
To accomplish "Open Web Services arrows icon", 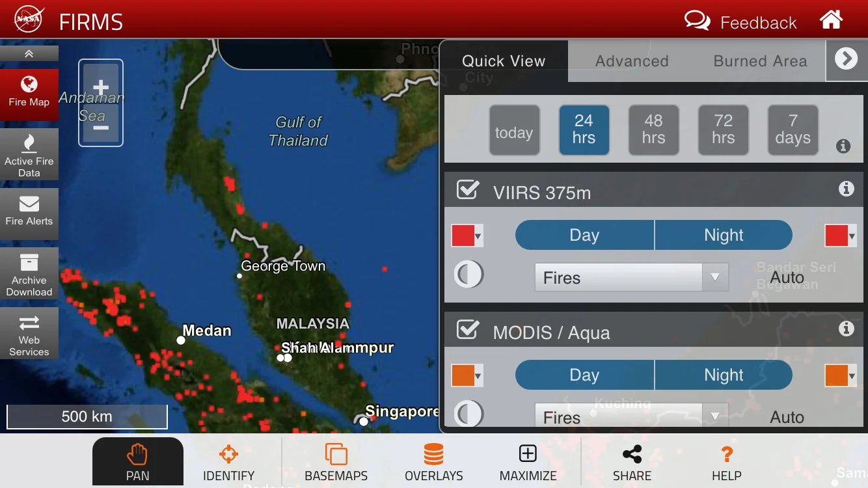I will tap(29, 334).
